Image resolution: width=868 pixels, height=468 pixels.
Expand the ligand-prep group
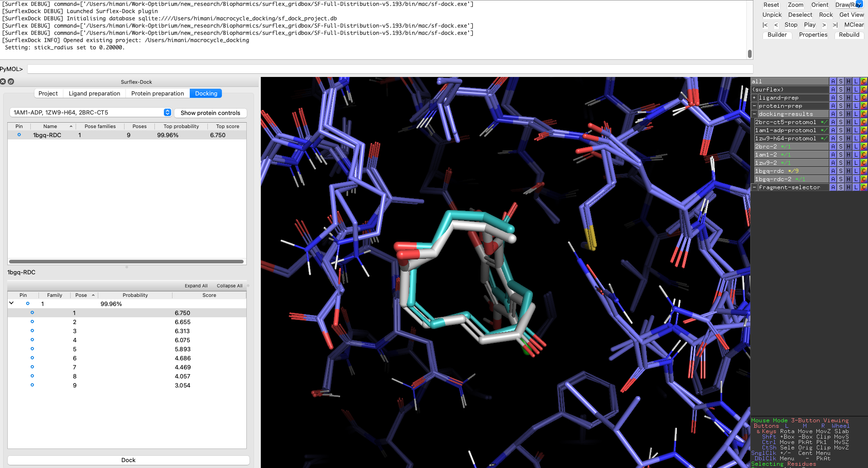[x=754, y=98]
